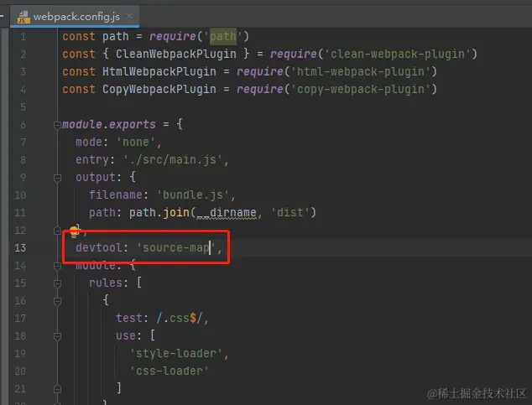This screenshot has width=532, height=405.
Task: Click the mode property's 'none' value
Action: click(x=136, y=142)
